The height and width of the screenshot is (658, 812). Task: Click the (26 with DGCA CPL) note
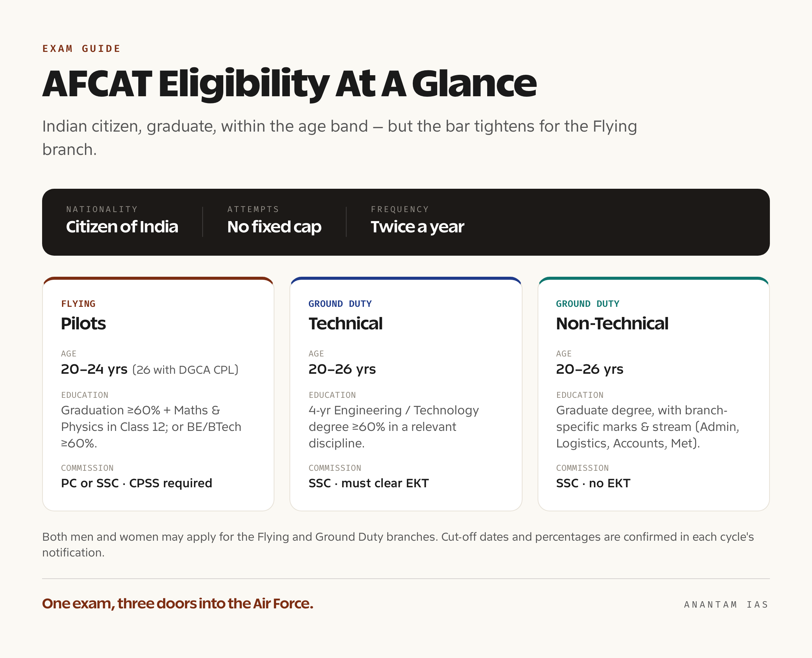[x=185, y=370]
